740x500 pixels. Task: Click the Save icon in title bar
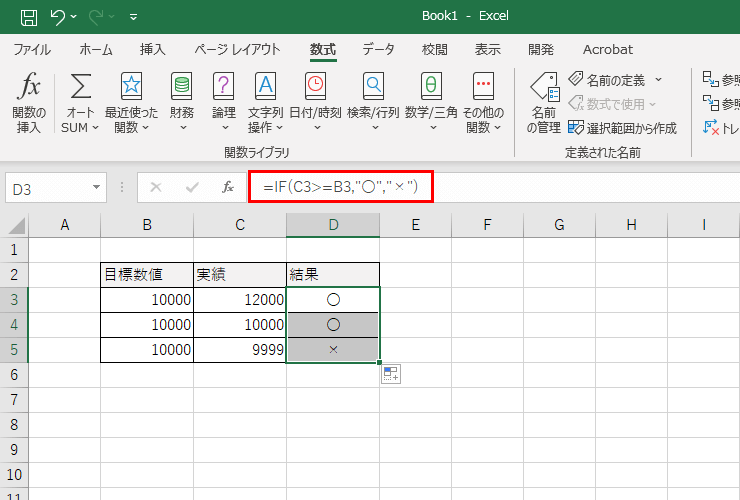pyautogui.click(x=29, y=17)
